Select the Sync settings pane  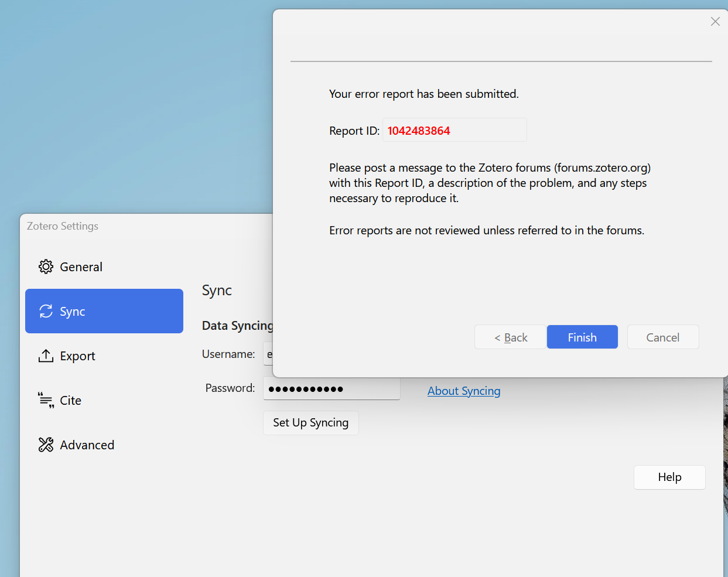point(104,311)
